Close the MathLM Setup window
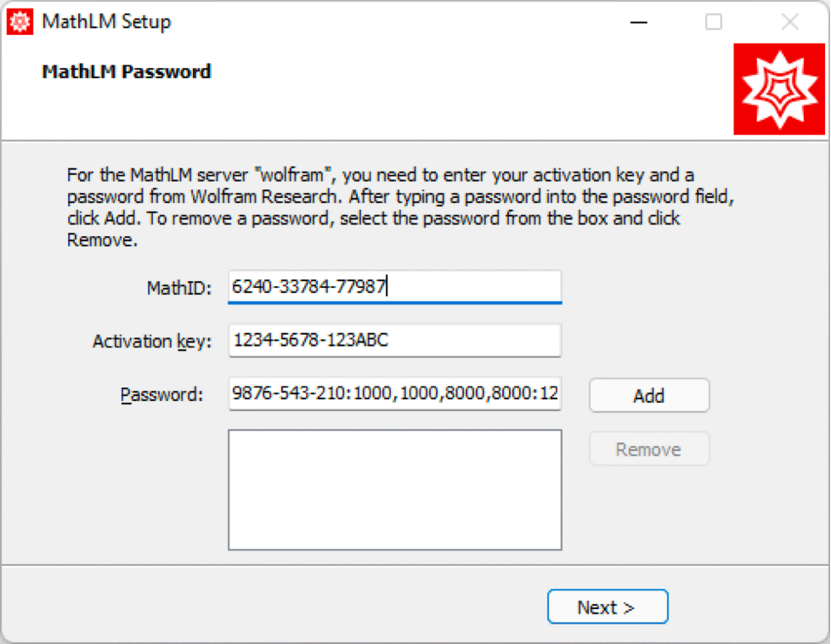This screenshot has width=831, height=644. click(x=789, y=22)
